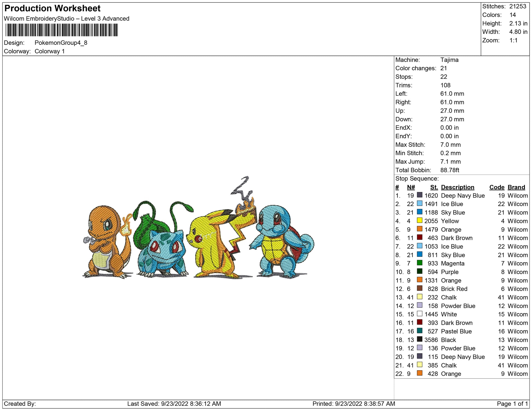Click the Orange swatch in row 22
Screen dimensions: 532x409
tap(419, 373)
